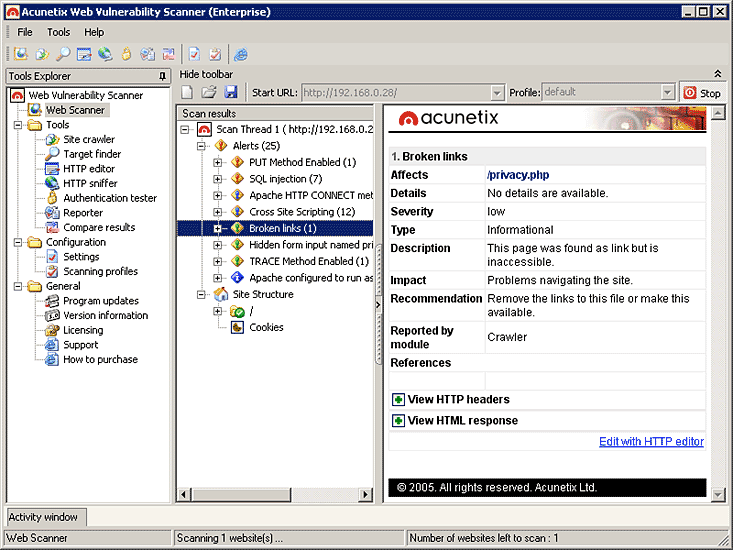The height and width of the screenshot is (550, 733).
Task: Open Scanning profiles under Configuration
Action: [101, 271]
